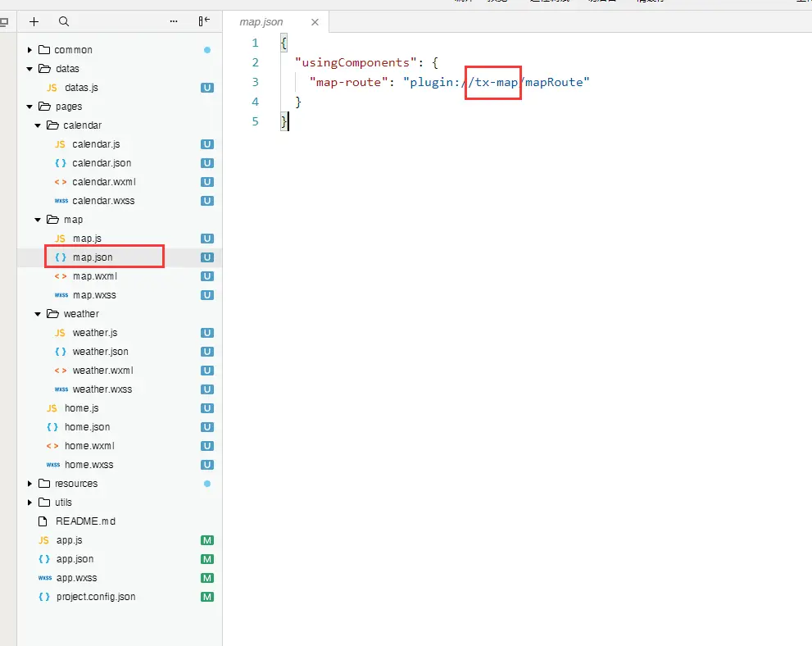Viewport: 812px width, 646px height.
Task: Click the wxss icon beside calendar.wxss
Action: click(61, 201)
